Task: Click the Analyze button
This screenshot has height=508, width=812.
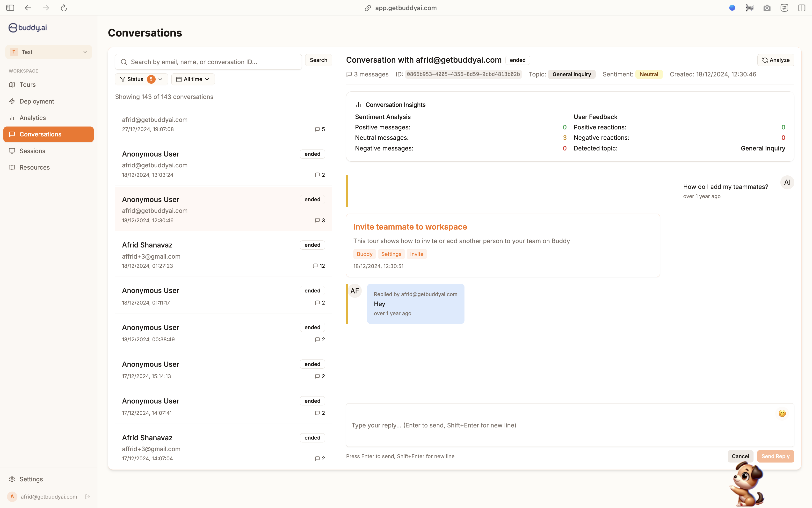Action: coord(776,60)
